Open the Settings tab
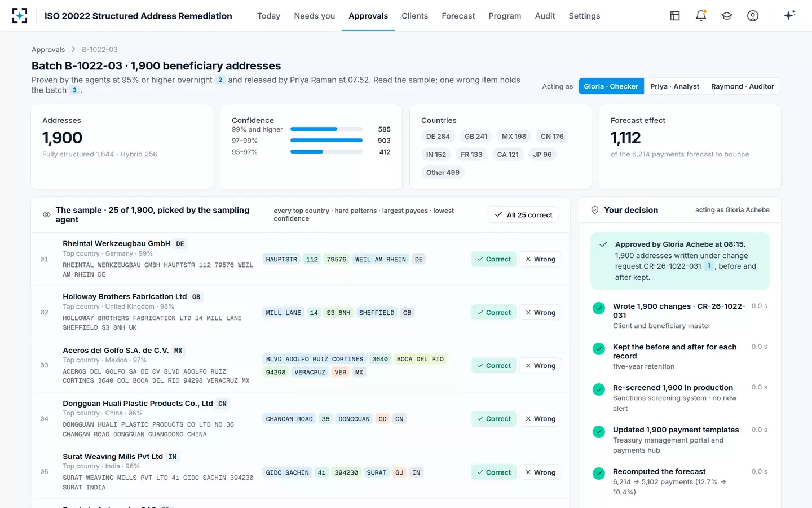 coord(584,16)
